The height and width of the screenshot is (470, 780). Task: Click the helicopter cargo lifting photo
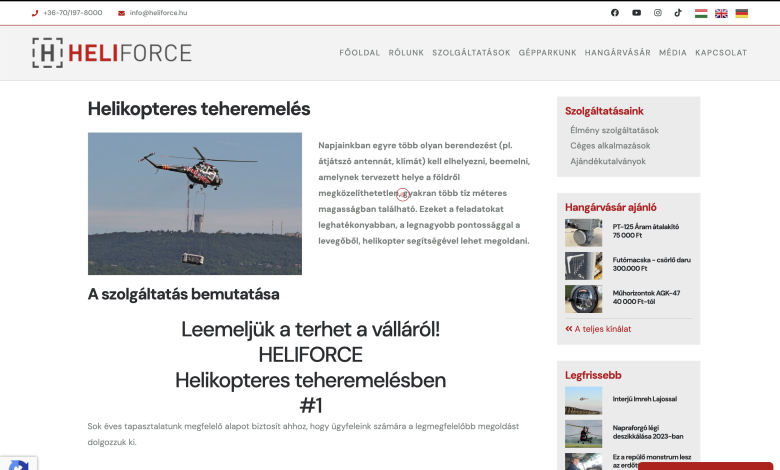tap(195, 204)
